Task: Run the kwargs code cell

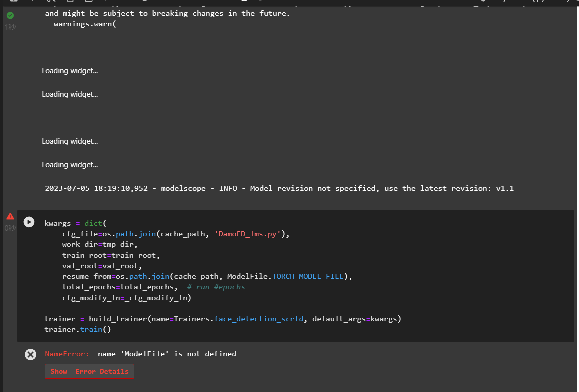Action: [29, 222]
